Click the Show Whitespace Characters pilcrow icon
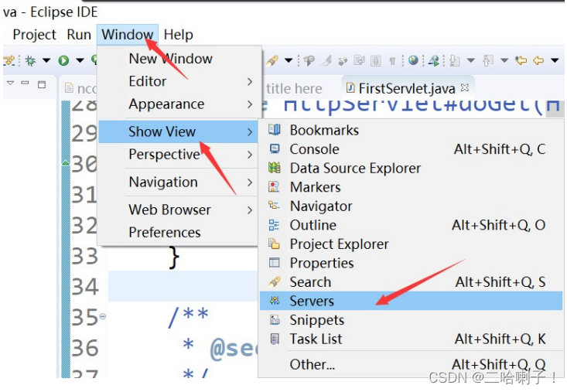 (x=392, y=61)
